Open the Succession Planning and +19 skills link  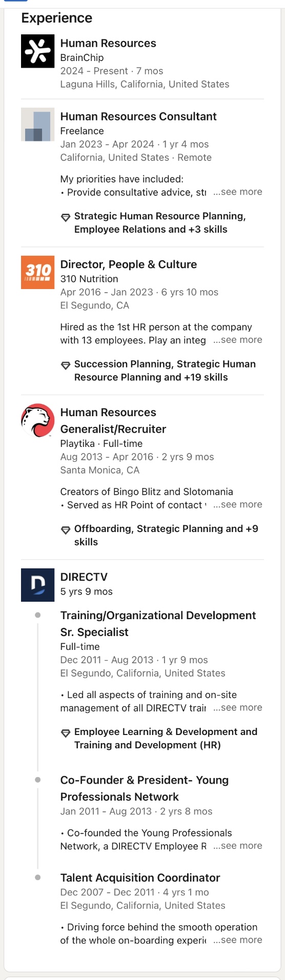pyautogui.click(x=165, y=371)
